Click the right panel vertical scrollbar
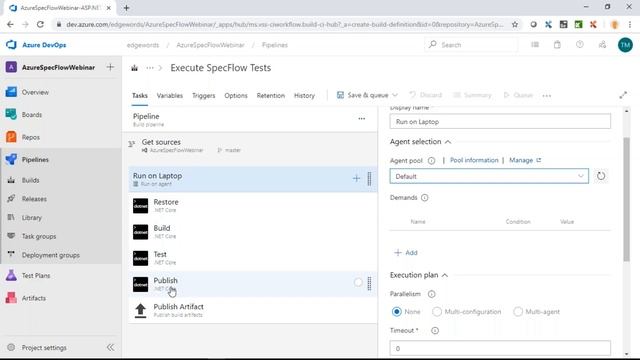The image size is (640, 360). 626,199
